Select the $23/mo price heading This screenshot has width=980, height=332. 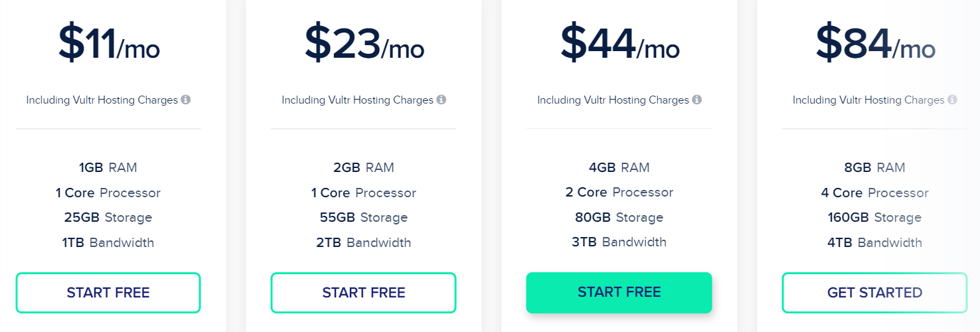click(x=364, y=43)
